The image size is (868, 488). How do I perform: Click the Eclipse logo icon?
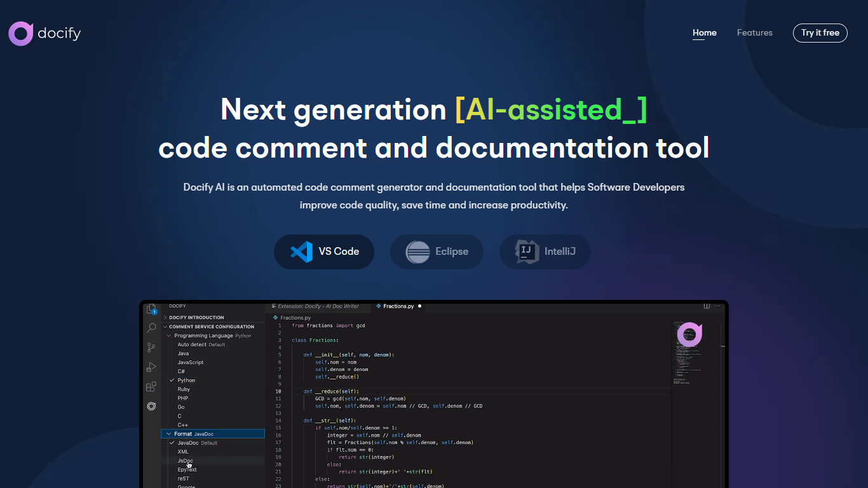(x=417, y=252)
